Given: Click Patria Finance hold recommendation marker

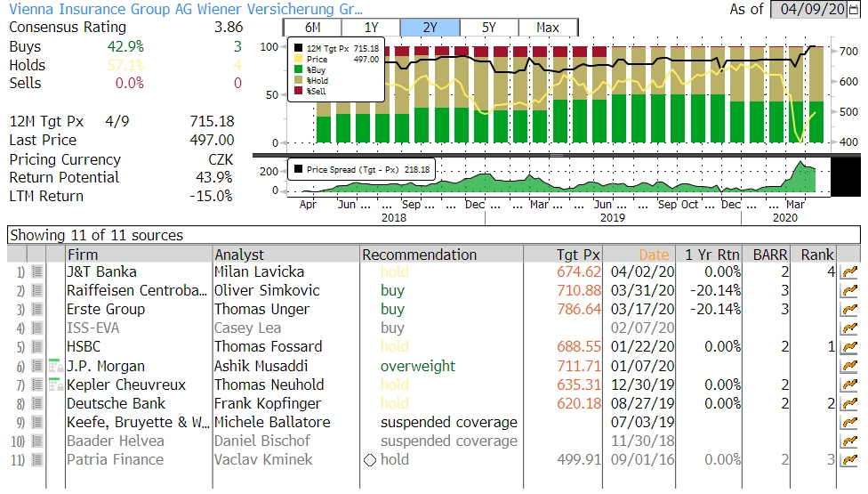Looking at the screenshot, I should coord(370,460).
